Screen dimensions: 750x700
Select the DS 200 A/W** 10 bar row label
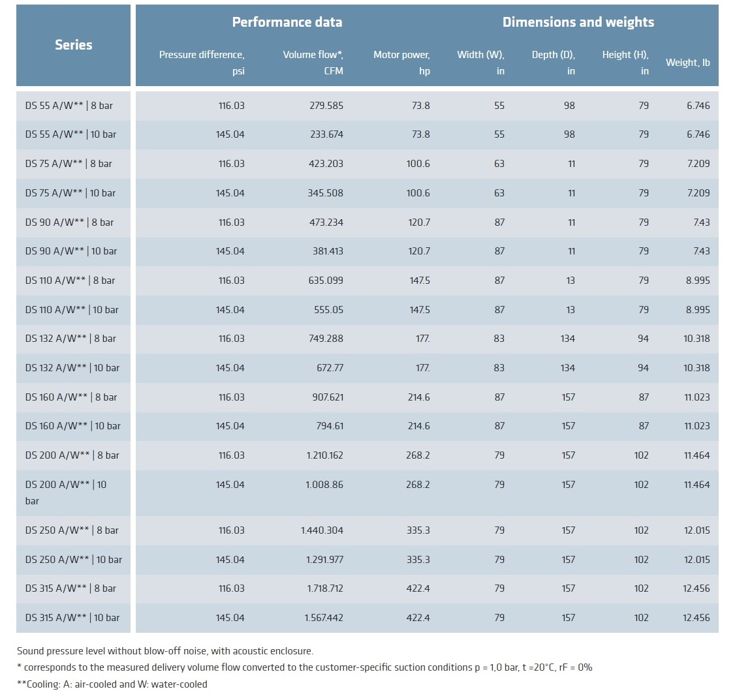point(66,493)
